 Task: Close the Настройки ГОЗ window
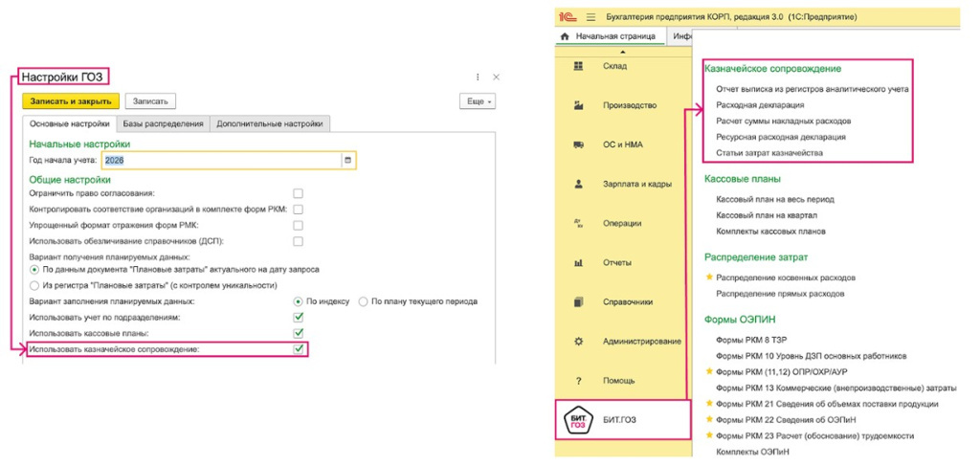pos(497,78)
